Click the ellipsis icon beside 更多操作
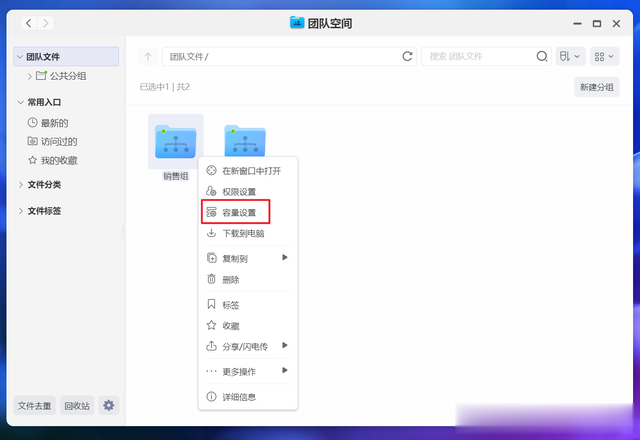The width and height of the screenshot is (640, 440). click(211, 371)
